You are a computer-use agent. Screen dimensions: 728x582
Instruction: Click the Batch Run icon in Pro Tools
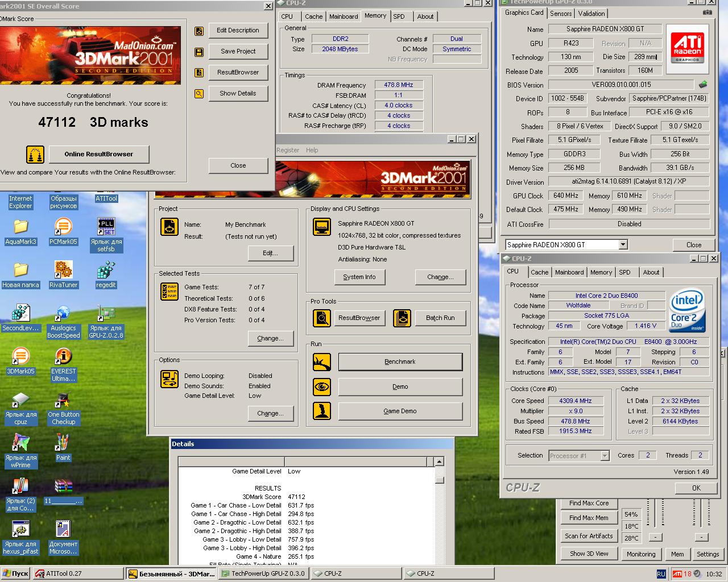tap(402, 318)
